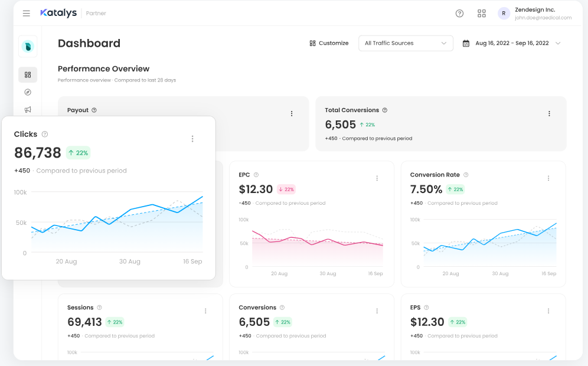Open the Sessions card options menu
This screenshot has width=588, height=366.
[x=205, y=311]
